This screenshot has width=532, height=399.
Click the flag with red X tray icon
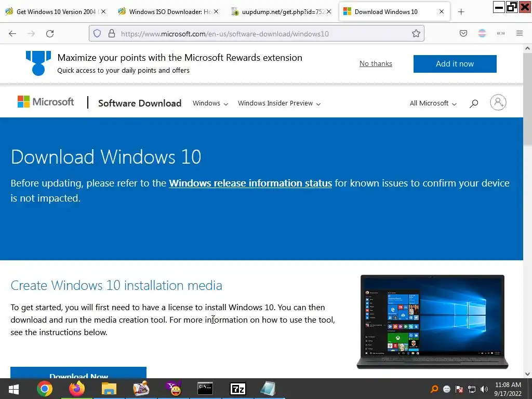[459, 389]
